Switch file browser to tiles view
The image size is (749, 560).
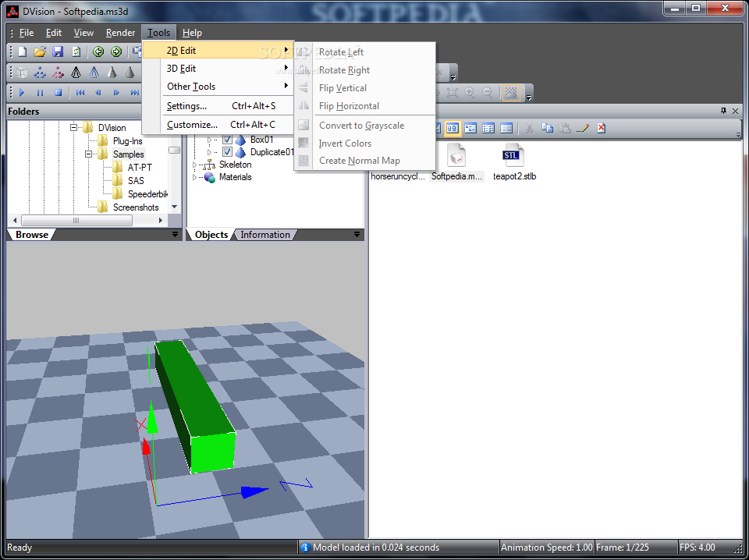[470, 128]
